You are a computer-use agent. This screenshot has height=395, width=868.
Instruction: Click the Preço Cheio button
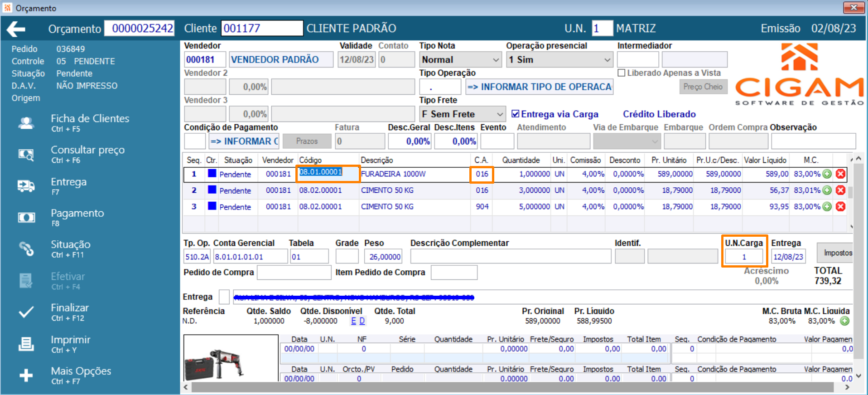[703, 87]
